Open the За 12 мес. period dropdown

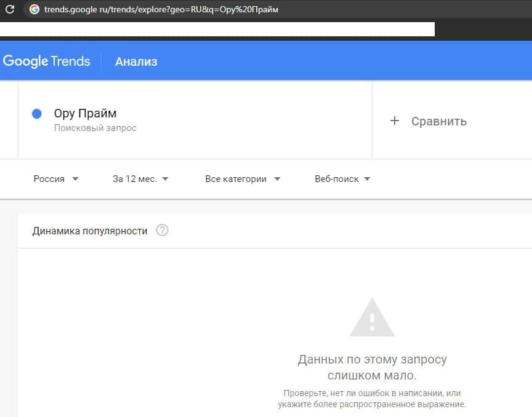(x=140, y=179)
